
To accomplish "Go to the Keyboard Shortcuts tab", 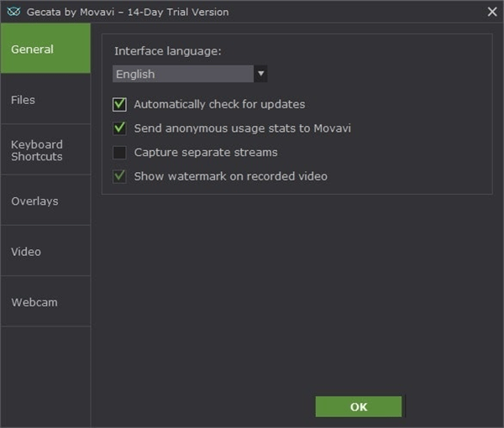I will (45, 150).
